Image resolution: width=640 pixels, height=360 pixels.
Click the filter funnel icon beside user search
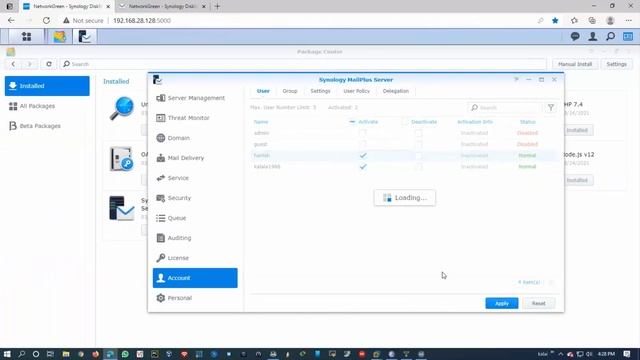coord(551,107)
